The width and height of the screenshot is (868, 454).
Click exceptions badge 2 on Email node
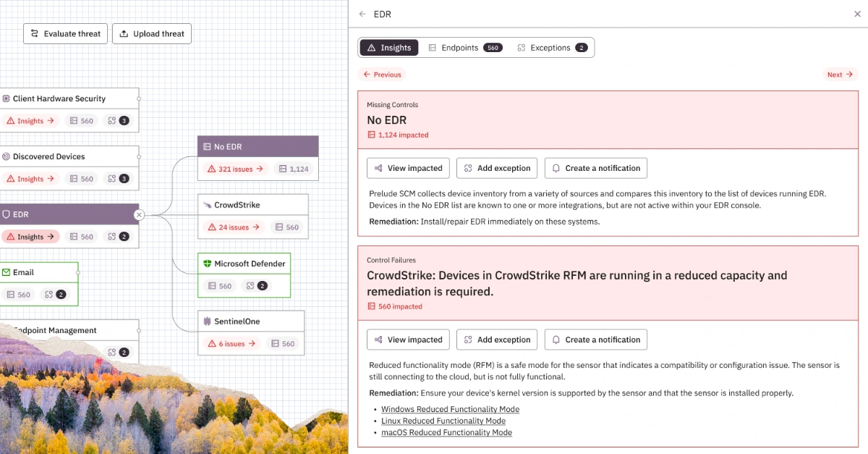tap(55, 295)
